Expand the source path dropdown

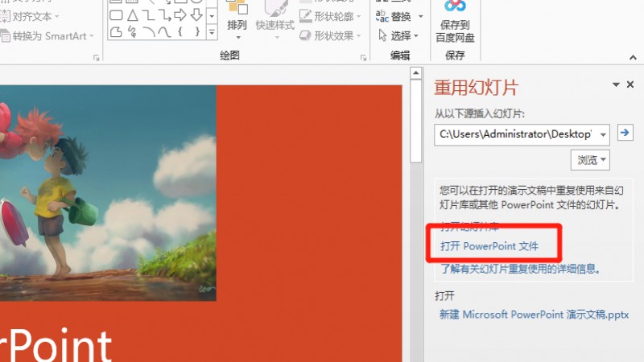[603, 134]
